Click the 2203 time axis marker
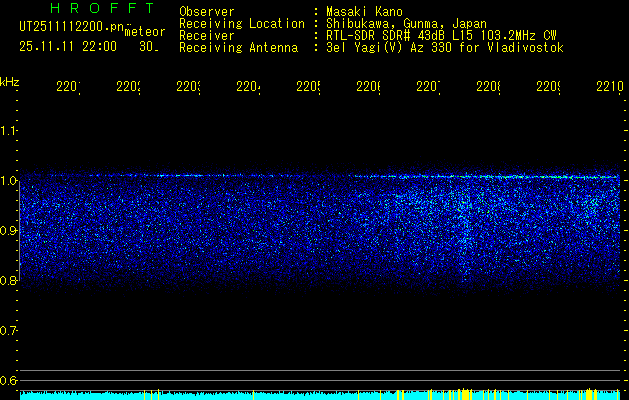The height and width of the screenshot is (400, 629). click(x=189, y=87)
